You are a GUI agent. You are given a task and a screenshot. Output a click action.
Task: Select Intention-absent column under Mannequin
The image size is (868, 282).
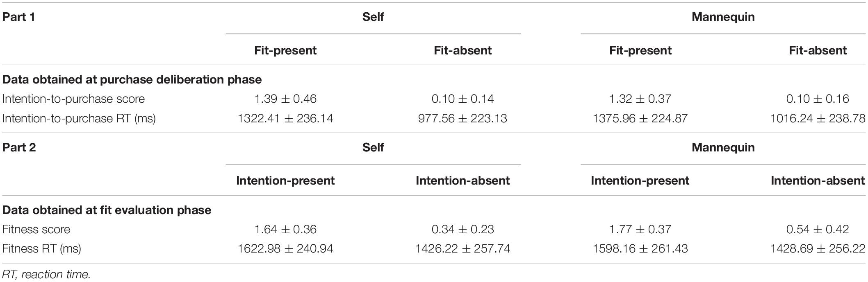click(x=818, y=180)
